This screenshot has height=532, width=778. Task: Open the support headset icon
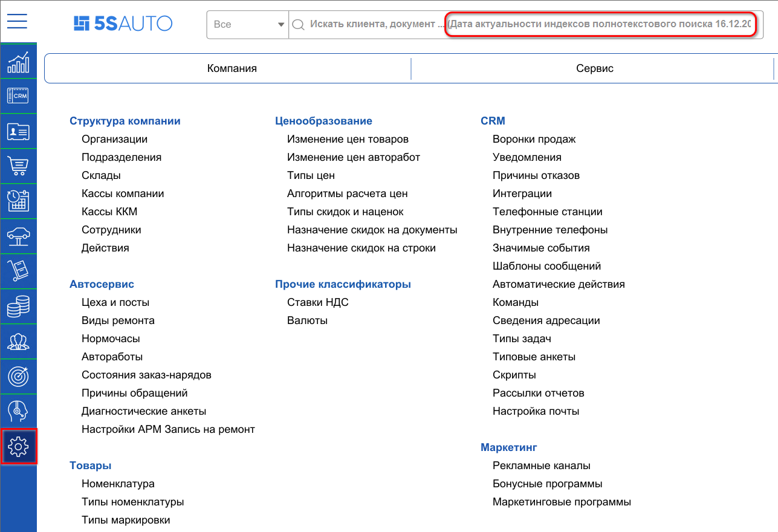pos(18,411)
